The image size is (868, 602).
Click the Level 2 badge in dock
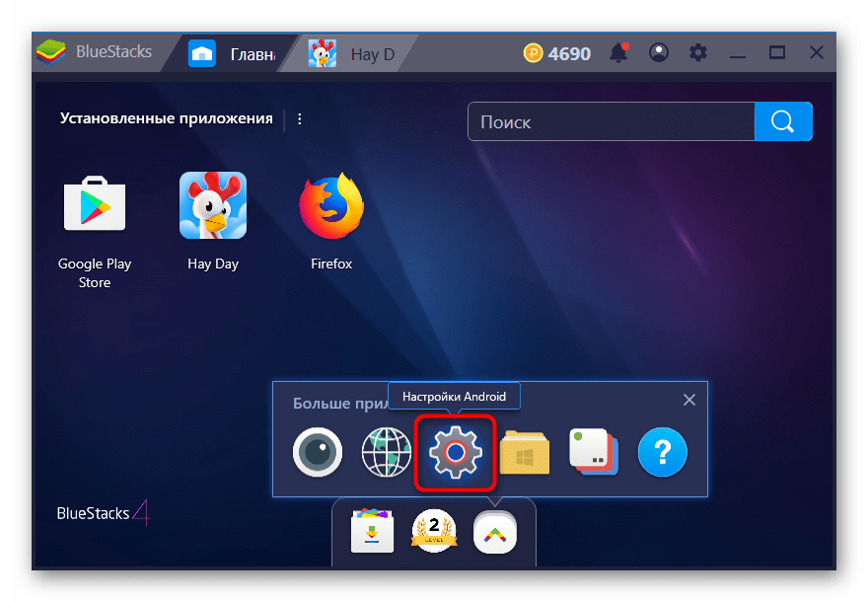[x=434, y=533]
